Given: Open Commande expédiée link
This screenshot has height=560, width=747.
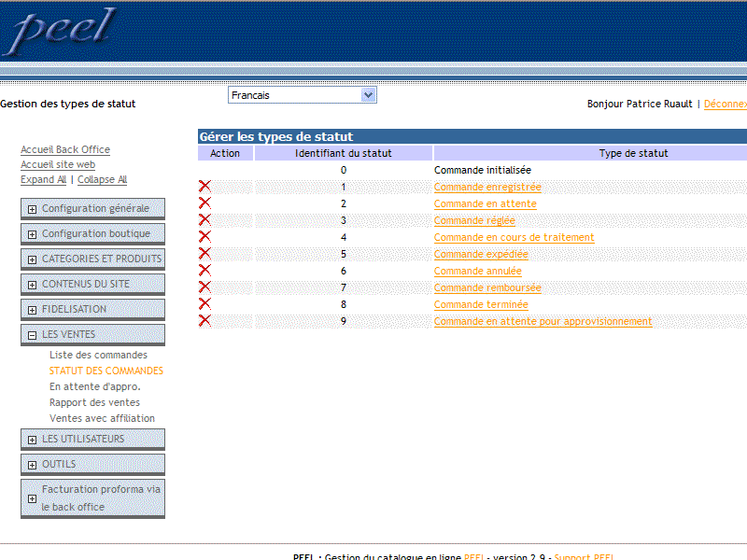Looking at the screenshot, I should [481, 254].
